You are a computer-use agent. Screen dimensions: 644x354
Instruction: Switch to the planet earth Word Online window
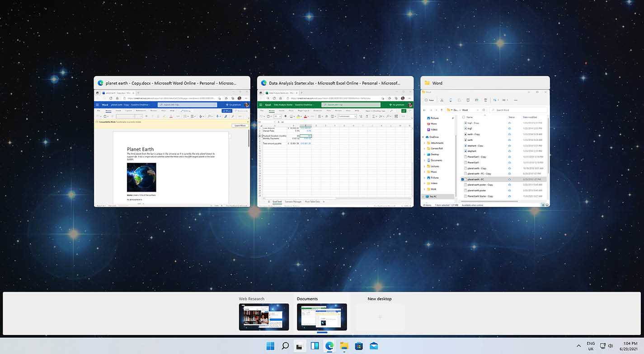[x=172, y=141]
